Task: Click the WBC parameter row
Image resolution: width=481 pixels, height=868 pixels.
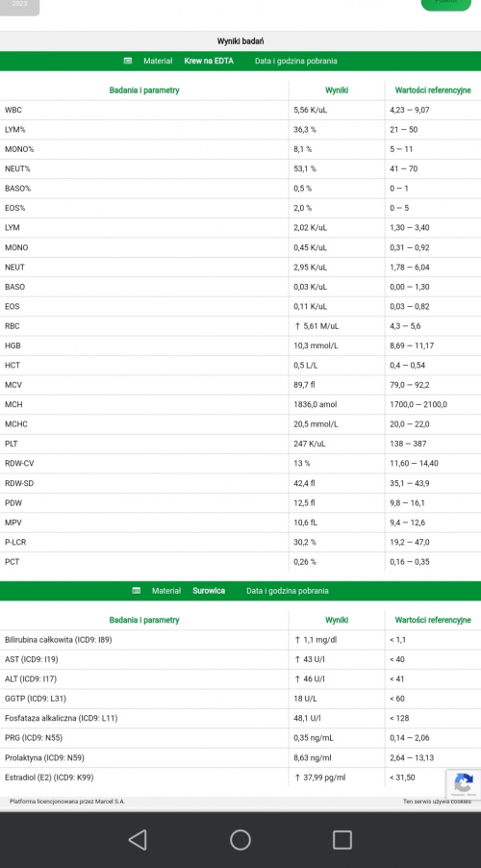Action: tap(240, 110)
